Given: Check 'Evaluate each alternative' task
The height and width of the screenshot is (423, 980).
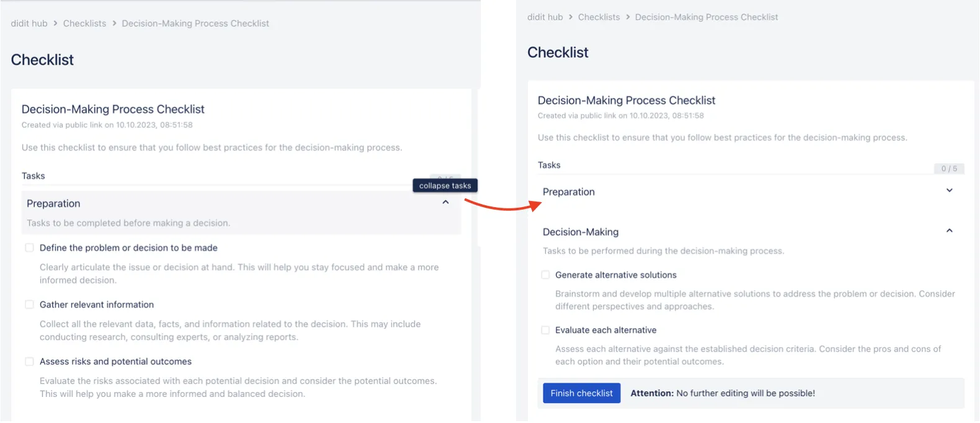Looking at the screenshot, I should pos(545,330).
